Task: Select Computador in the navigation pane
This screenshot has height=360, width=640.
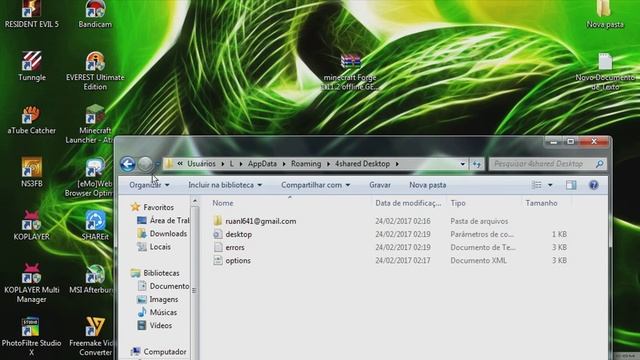Action: (159, 351)
